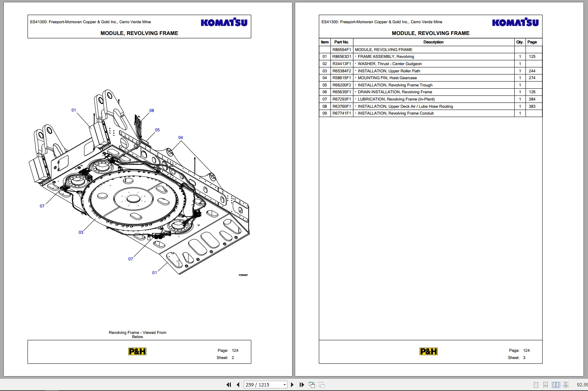Jump to the last page
The width and height of the screenshot is (588, 391).
point(302,385)
